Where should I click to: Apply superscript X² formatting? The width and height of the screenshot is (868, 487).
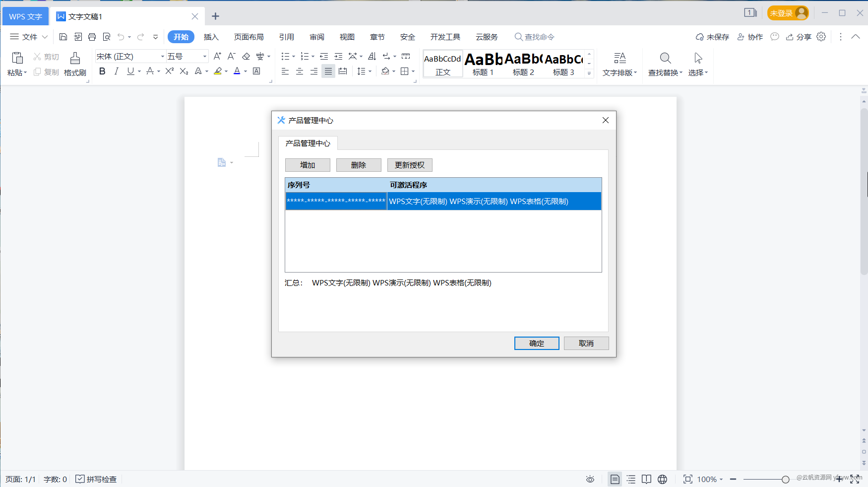pos(170,71)
